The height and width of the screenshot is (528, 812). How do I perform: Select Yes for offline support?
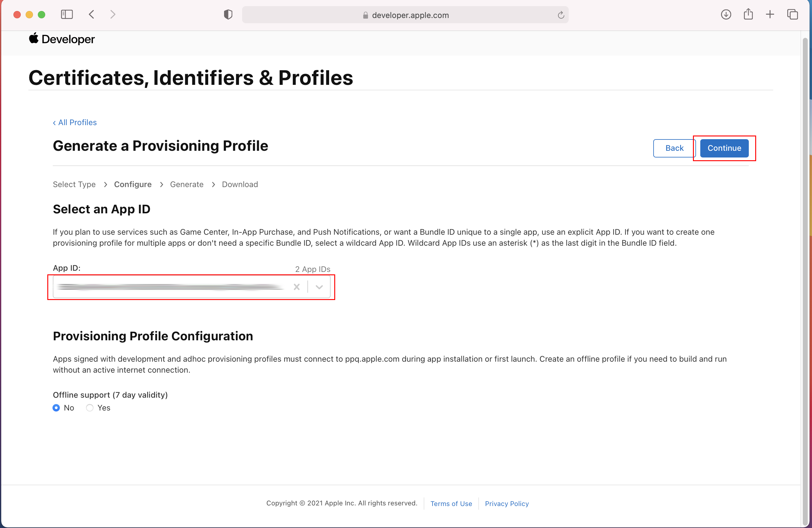(x=90, y=407)
